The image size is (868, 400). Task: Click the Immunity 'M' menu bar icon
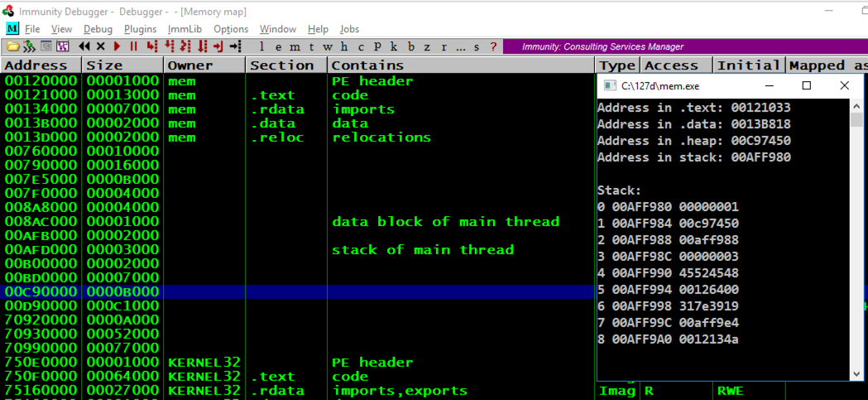(12, 29)
